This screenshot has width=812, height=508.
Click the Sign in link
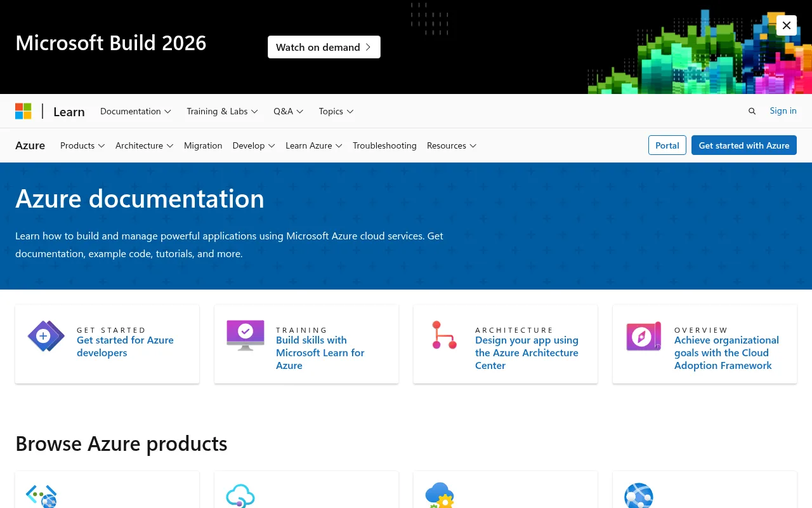click(783, 110)
